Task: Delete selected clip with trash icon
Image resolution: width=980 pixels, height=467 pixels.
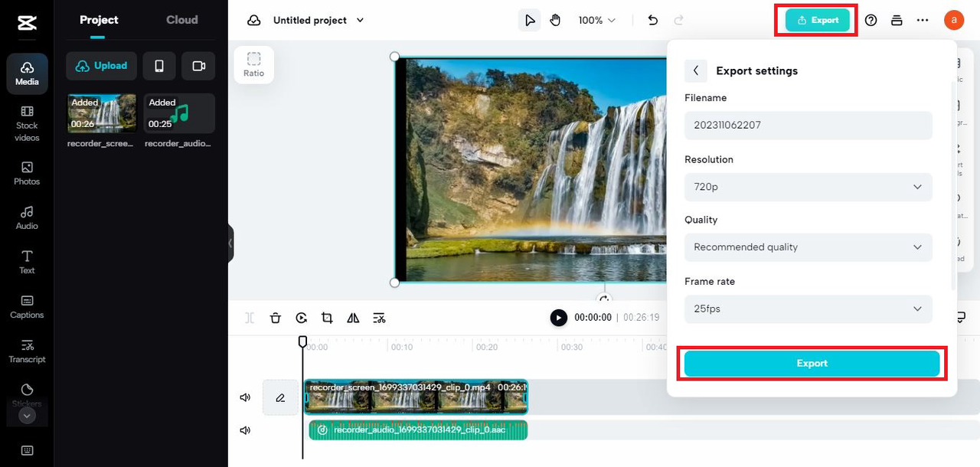Action: (x=276, y=318)
